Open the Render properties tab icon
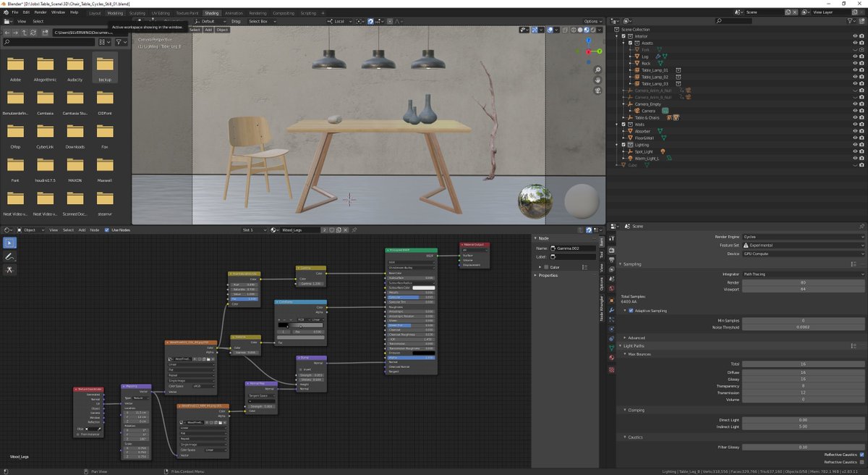868x475 pixels. point(611,251)
